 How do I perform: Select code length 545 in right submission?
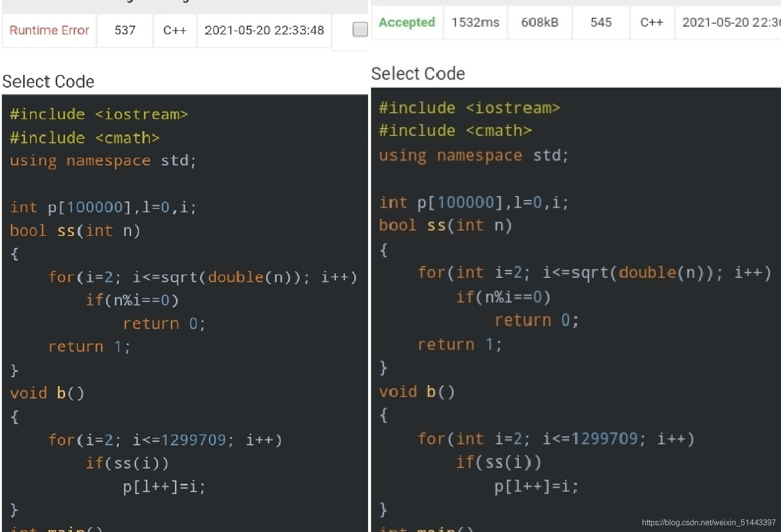point(601,22)
